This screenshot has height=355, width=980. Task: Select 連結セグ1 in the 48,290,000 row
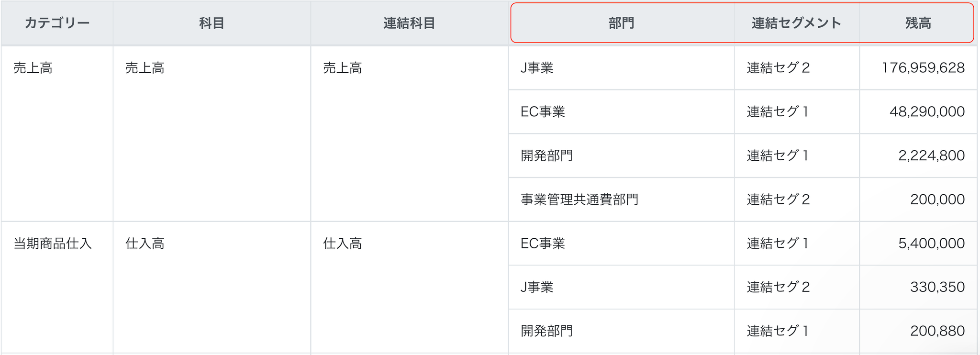tap(778, 112)
